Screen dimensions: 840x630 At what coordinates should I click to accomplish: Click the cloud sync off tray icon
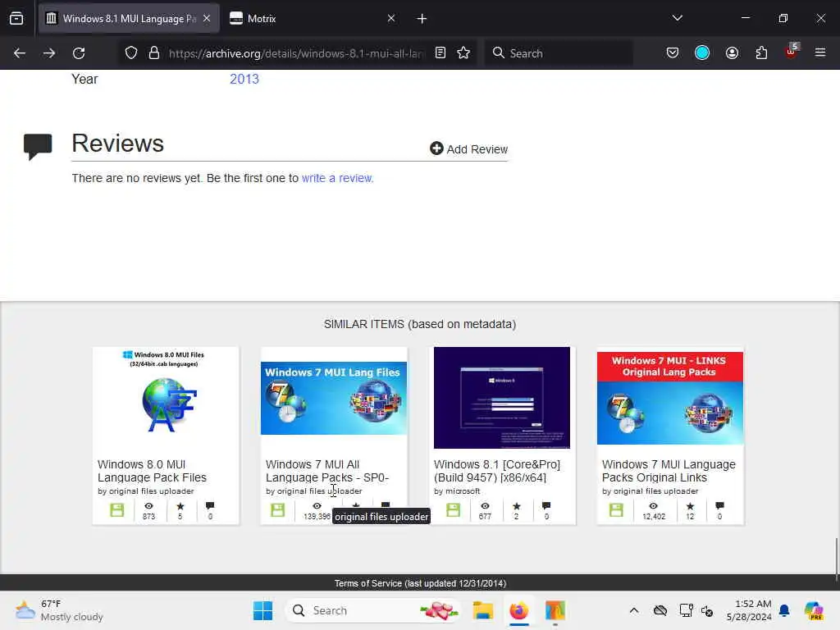tap(660, 610)
